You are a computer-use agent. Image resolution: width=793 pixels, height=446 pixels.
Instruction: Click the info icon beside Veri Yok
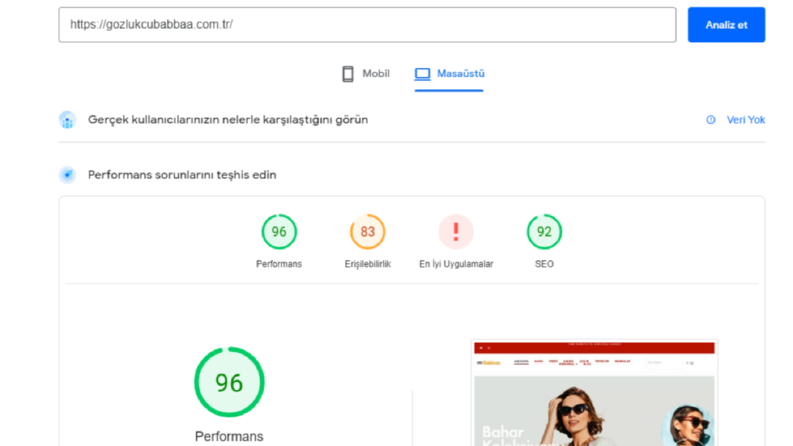click(711, 120)
